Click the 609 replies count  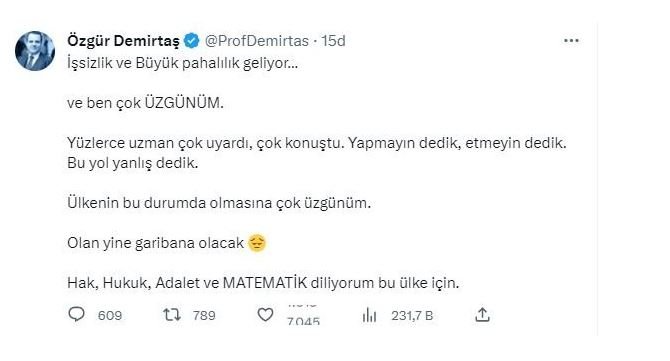pos(110,316)
